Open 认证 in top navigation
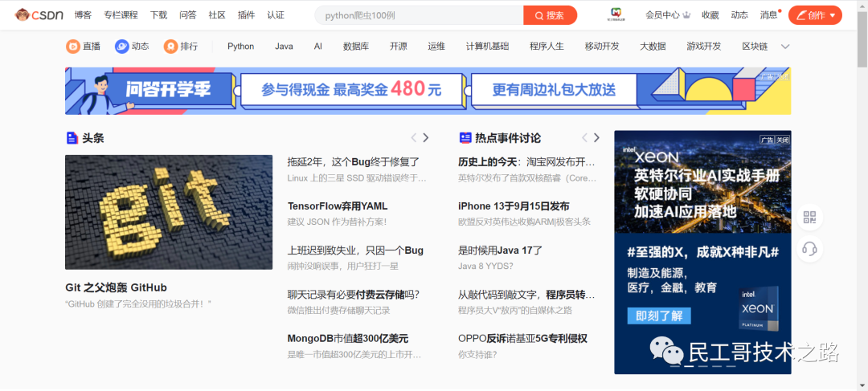868x391 pixels. click(276, 15)
